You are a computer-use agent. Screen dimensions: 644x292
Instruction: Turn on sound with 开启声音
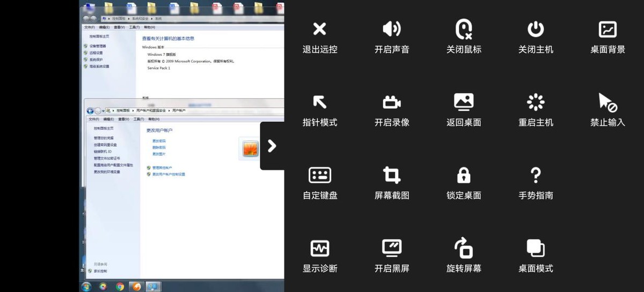coord(392,38)
